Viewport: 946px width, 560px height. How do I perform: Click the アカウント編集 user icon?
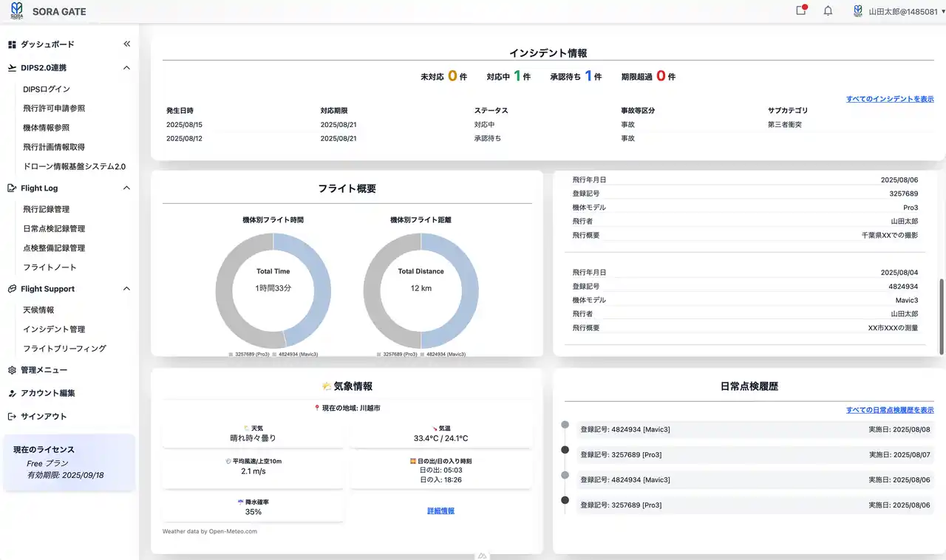[x=12, y=394]
